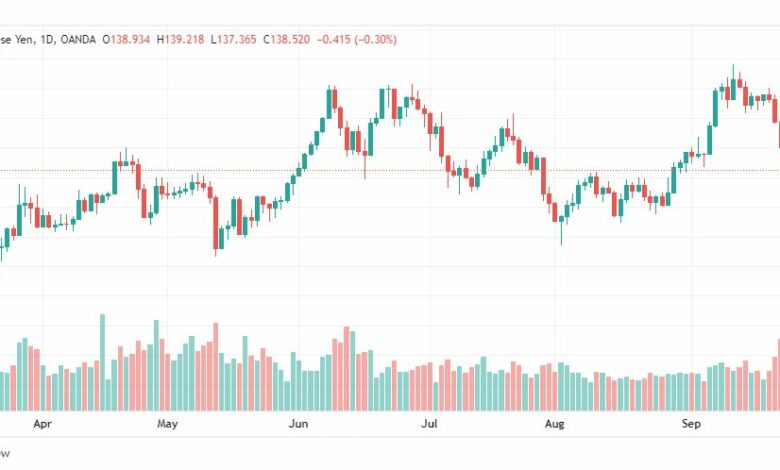780x470 pixels.
Task: Select the tallest red volume bar in mid-June
Action: (x=347, y=369)
